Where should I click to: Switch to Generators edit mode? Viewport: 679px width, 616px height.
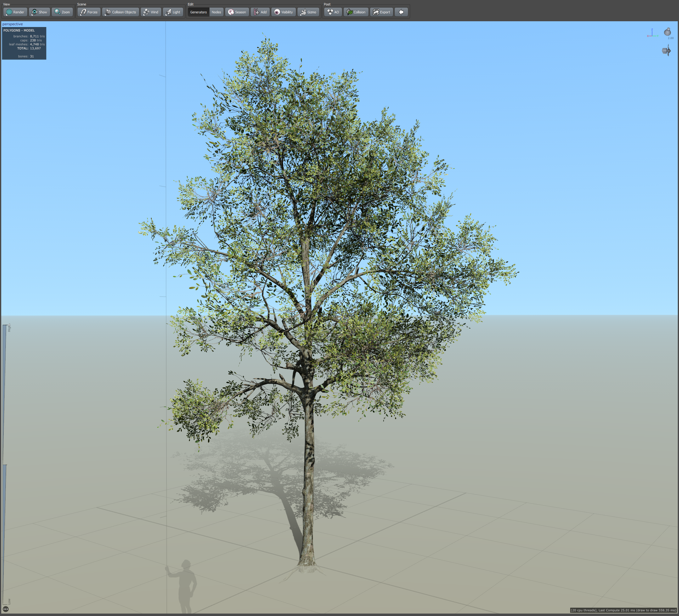pos(198,12)
